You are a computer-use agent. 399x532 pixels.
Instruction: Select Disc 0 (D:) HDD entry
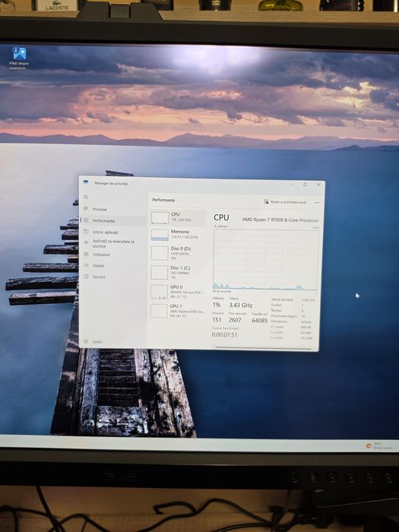177,253
